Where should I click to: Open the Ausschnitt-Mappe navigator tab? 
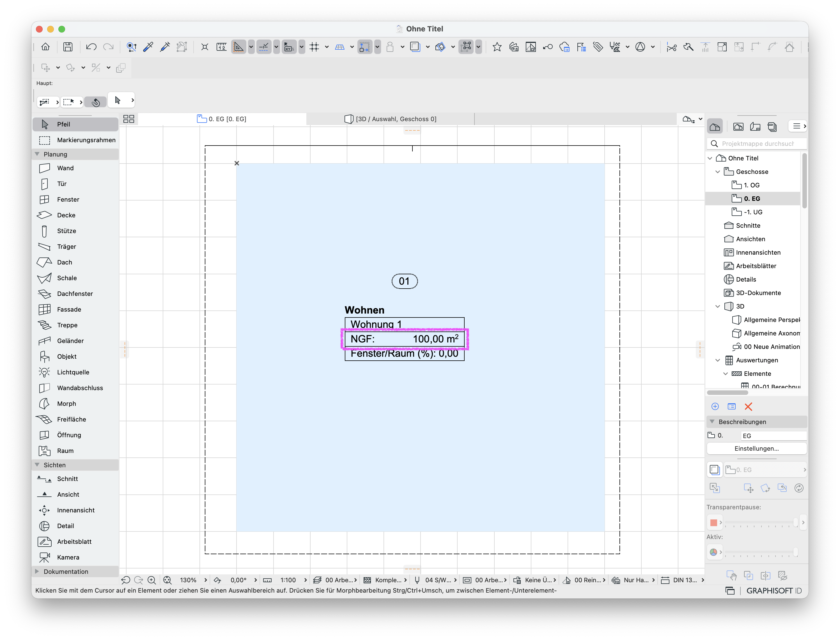738,126
